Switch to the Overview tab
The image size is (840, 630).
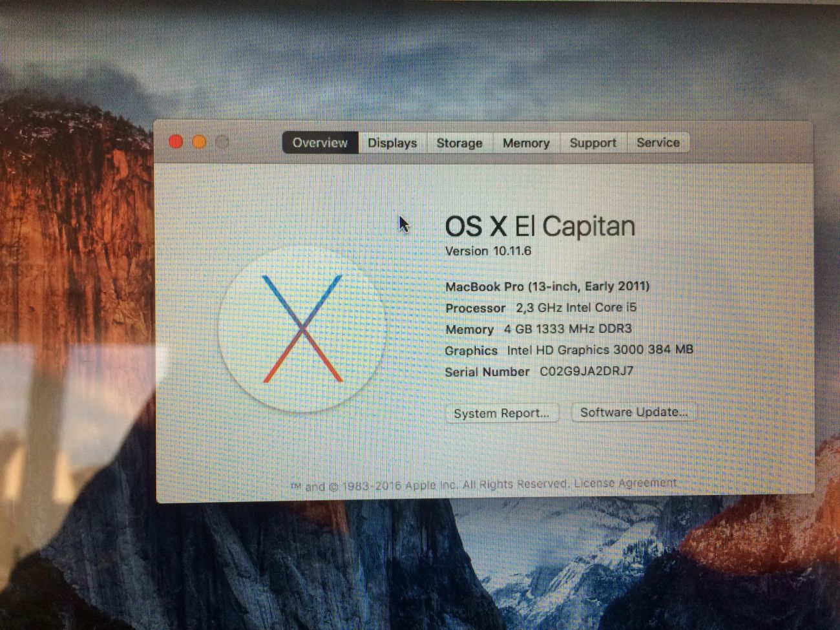pyautogui.click(x=320, y=143)
